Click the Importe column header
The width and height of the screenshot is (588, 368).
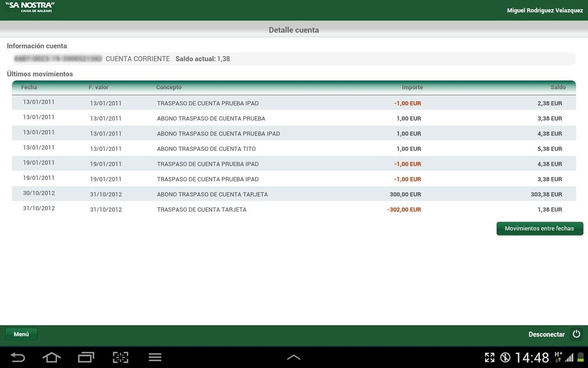pos(412,87)
